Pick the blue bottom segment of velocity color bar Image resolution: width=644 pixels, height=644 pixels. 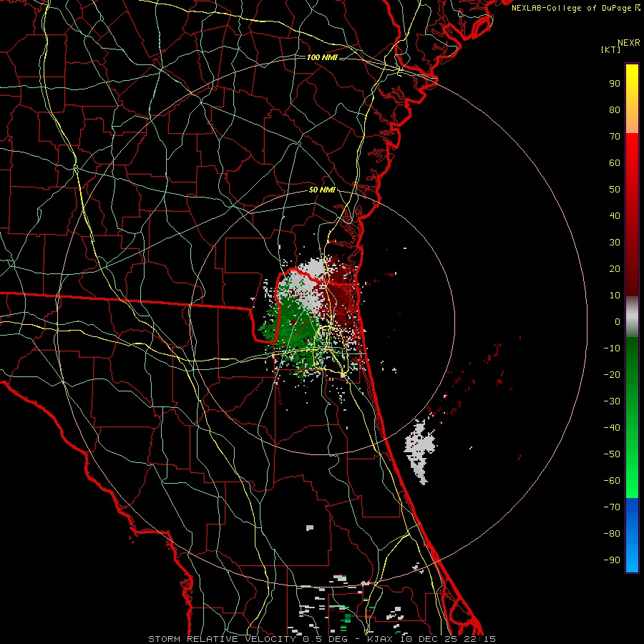pos(632,535)
